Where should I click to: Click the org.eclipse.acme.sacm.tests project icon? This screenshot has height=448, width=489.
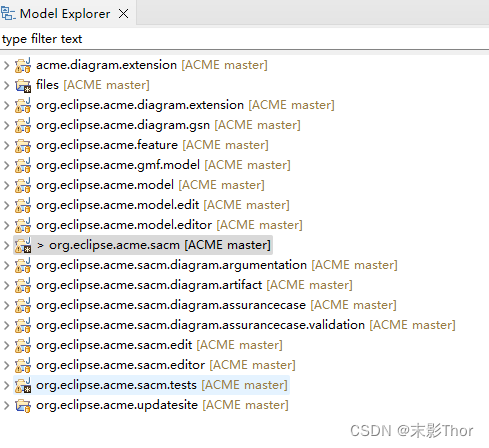tap(23, 385)
